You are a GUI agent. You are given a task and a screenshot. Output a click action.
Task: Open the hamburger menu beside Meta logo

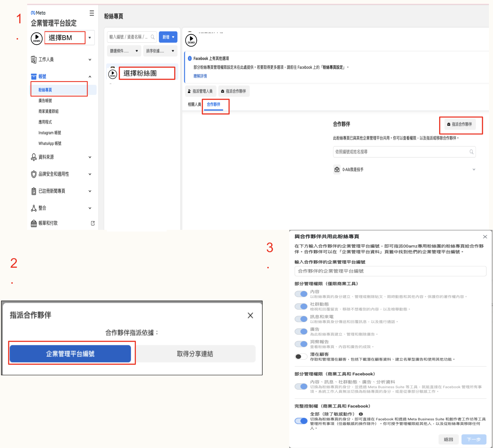[x=92, y=13]
